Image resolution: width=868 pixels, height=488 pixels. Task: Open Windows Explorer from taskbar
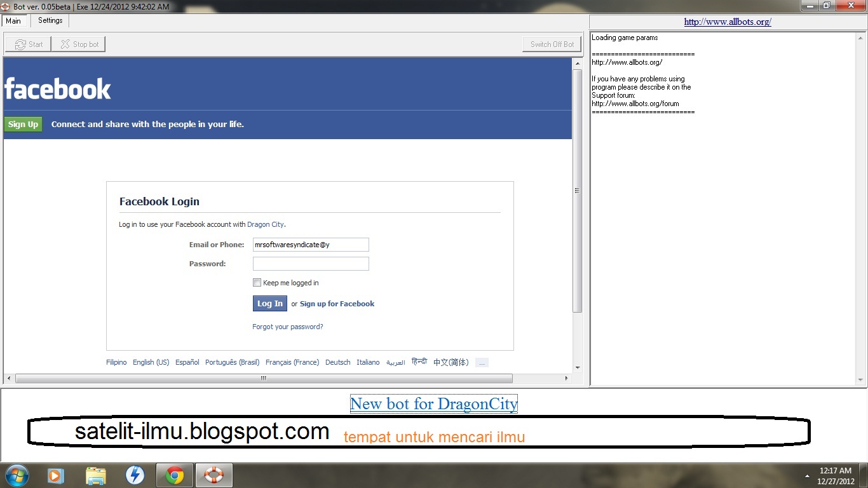(96, 475)
